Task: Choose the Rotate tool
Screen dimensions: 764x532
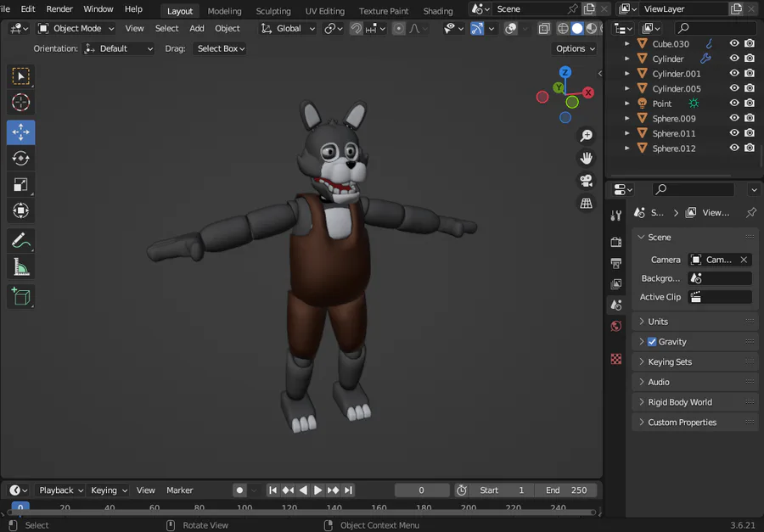Action: pyautogui.click(x=20, y=159)
